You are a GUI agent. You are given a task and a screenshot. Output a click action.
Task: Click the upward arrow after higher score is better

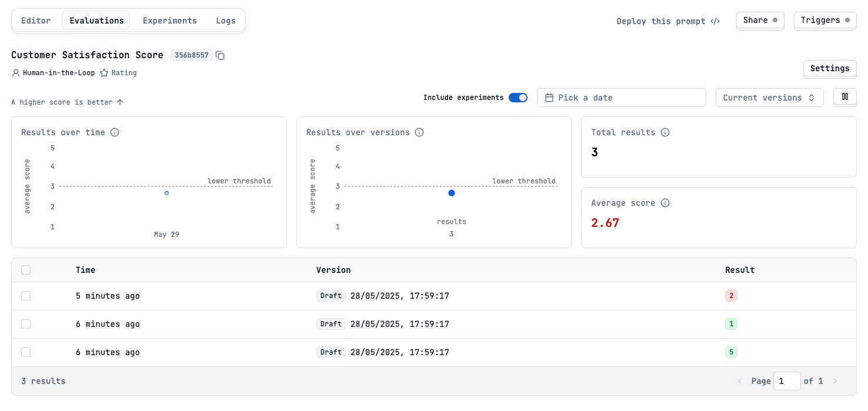tap(120, 102)
